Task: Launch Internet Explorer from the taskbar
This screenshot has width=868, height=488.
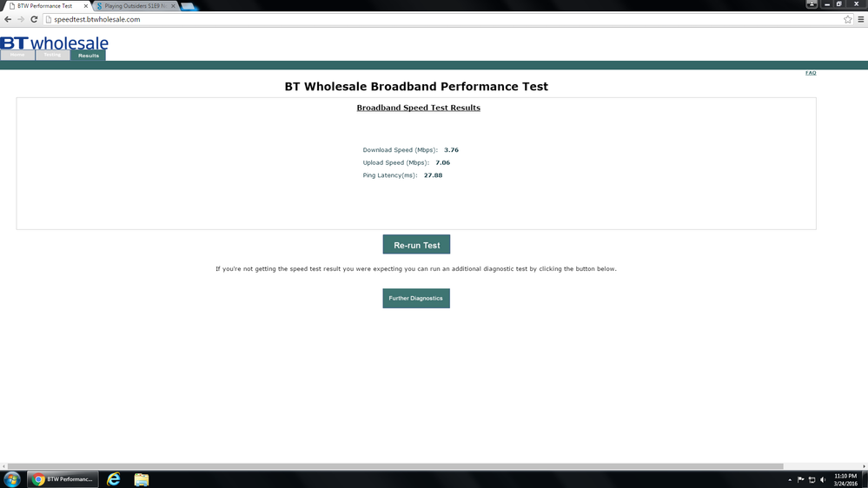Action: [x=114, y=479]
